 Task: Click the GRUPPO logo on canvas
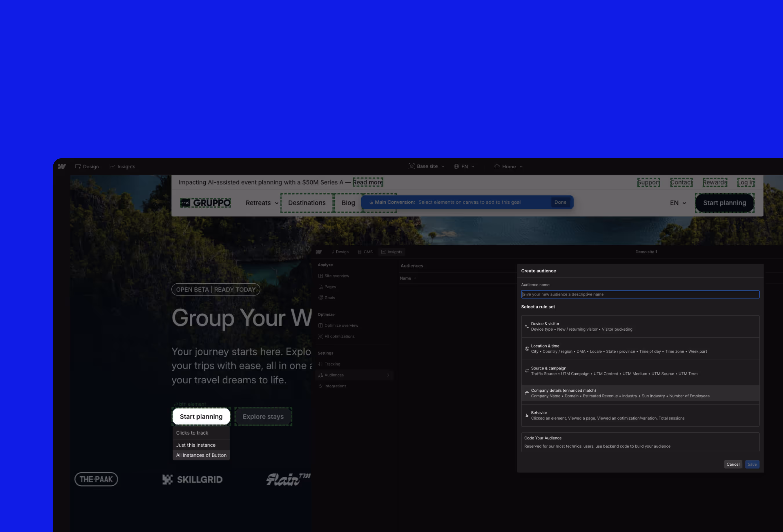(206, 203)
